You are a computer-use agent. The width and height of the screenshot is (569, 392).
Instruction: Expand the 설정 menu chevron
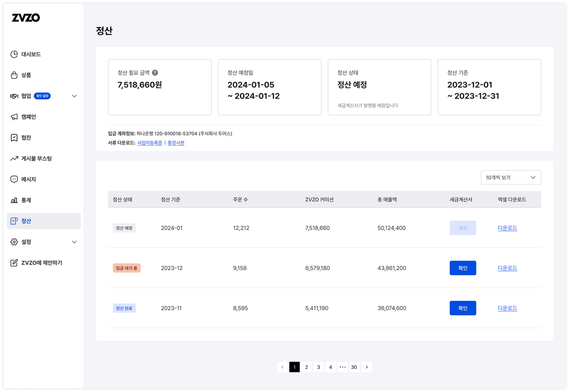point(74,242)
